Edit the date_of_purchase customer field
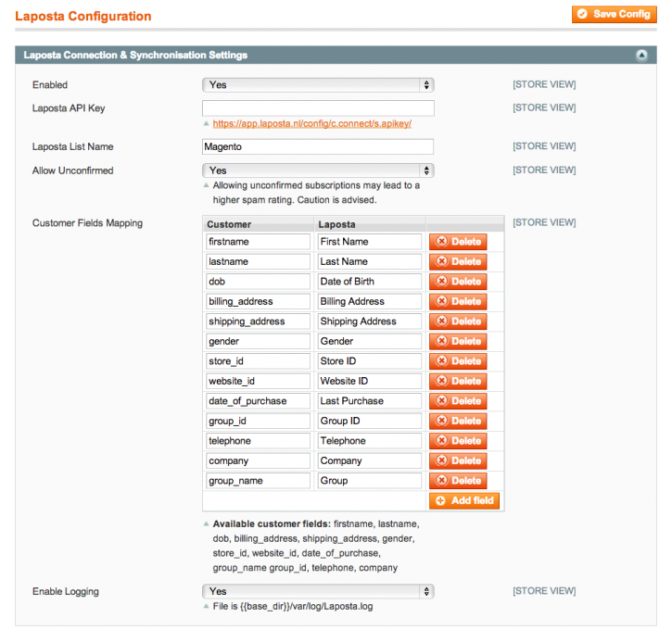 pyautogui.click(x=258, y=401)
